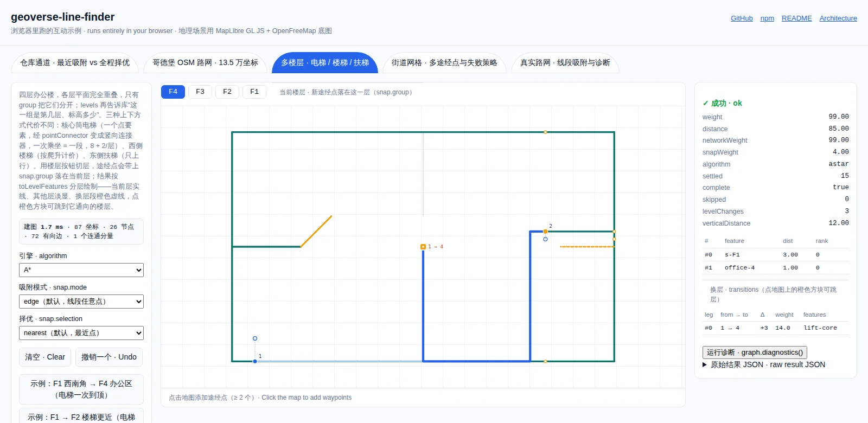Click the office-4 feature row
Screen dimensions: 868x423
click(x=776, y=268)
